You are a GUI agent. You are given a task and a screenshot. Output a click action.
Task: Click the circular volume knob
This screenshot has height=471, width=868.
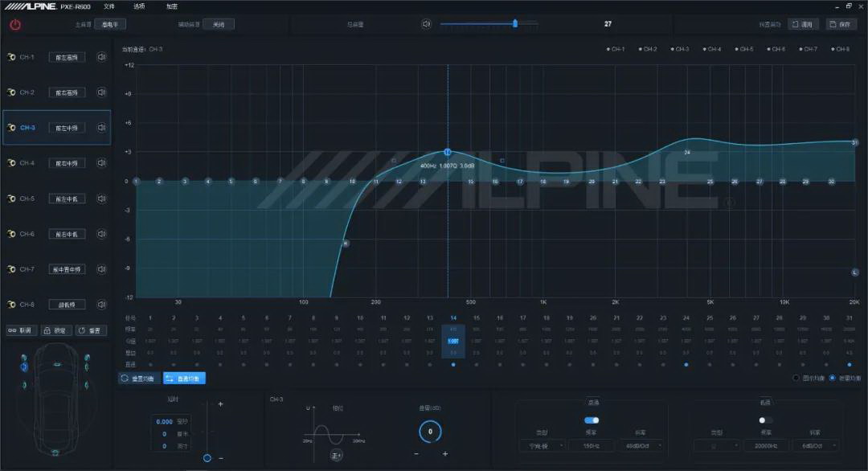tap(430, 432)
